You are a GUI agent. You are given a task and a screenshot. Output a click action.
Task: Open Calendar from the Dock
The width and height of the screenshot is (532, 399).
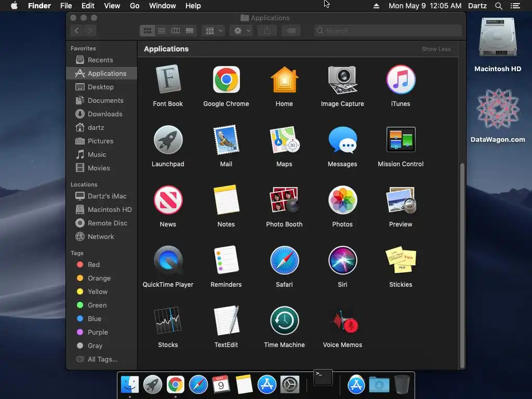(221, 385)
